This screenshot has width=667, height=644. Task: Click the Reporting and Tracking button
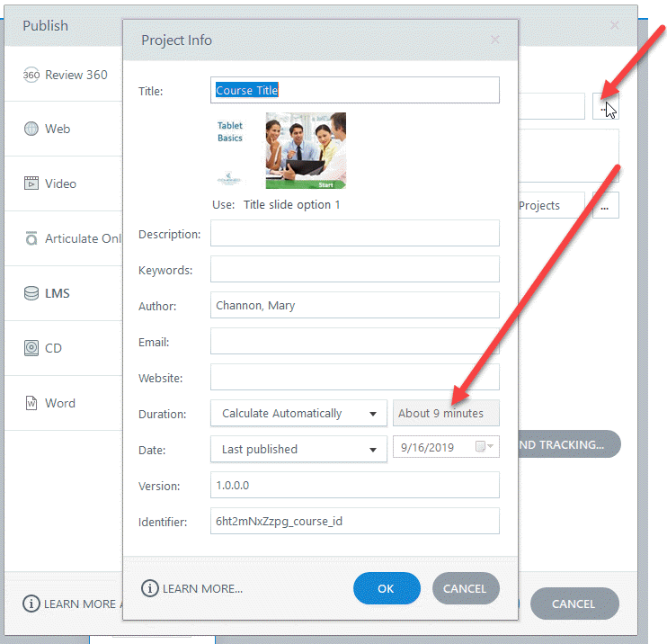[569, 444]
